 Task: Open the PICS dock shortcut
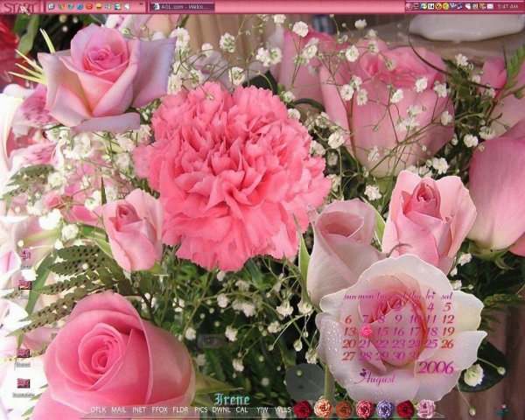point(201,409)
